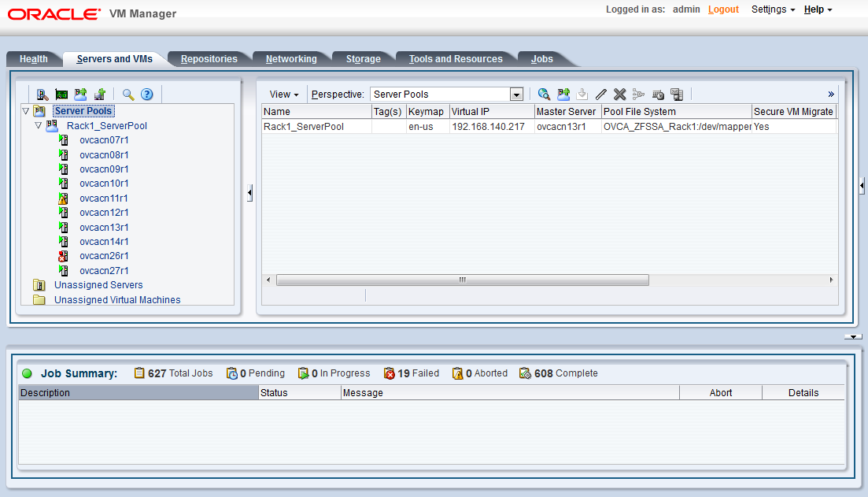Collapse the job summary panel arrow
The width and height of the screenshot is (868, 497).
(854, 337)
